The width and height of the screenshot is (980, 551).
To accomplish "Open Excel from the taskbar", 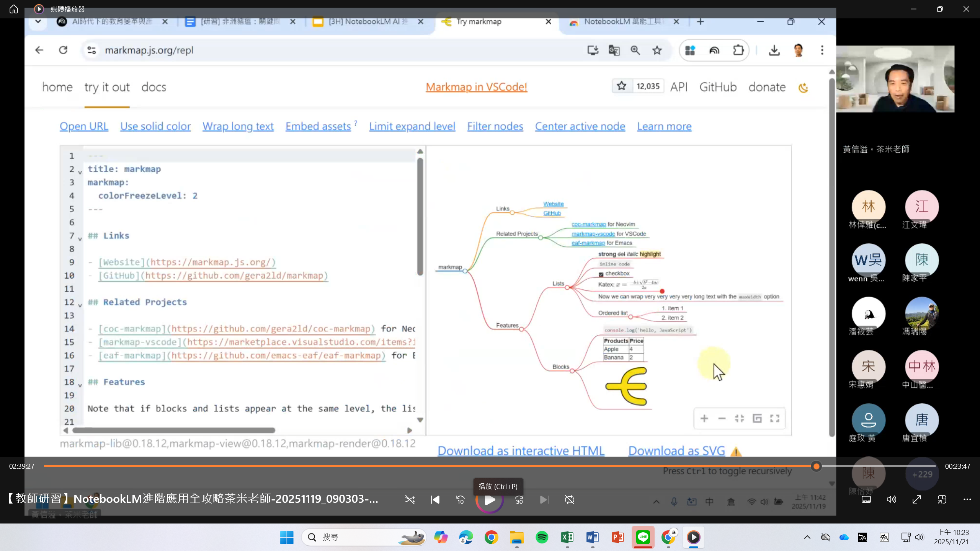I will point(567,537).
